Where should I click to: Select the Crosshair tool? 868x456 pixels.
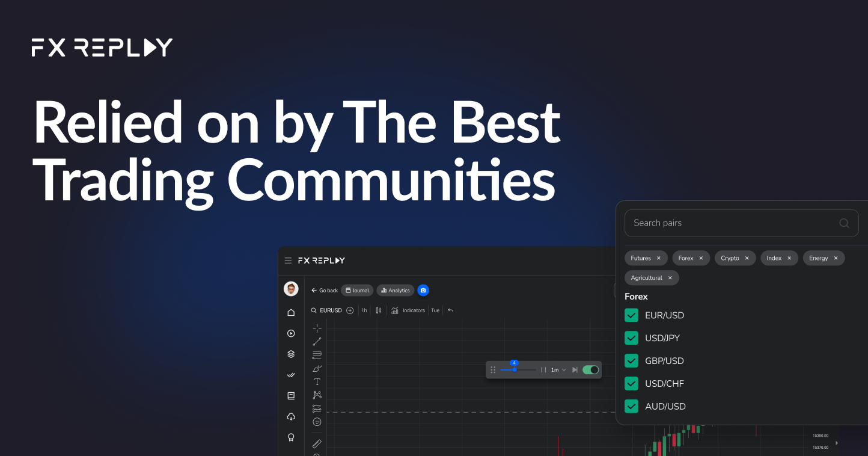click(317, 328)
